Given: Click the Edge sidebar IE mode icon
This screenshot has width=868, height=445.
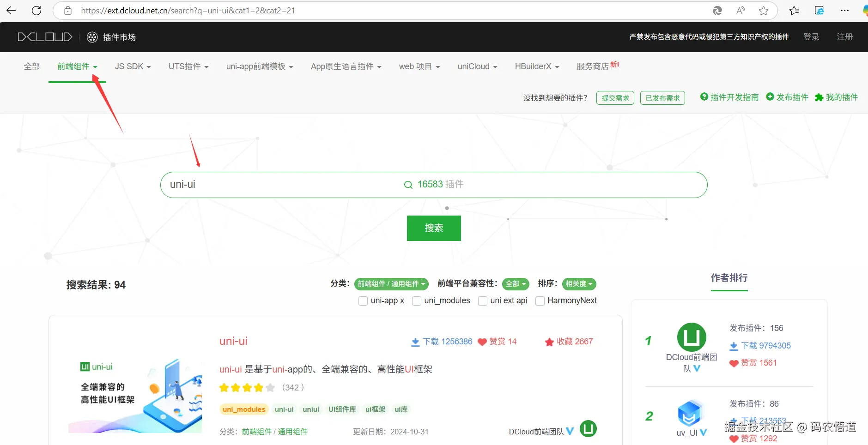Looking at the screenshot, I should tap(819, 11).
